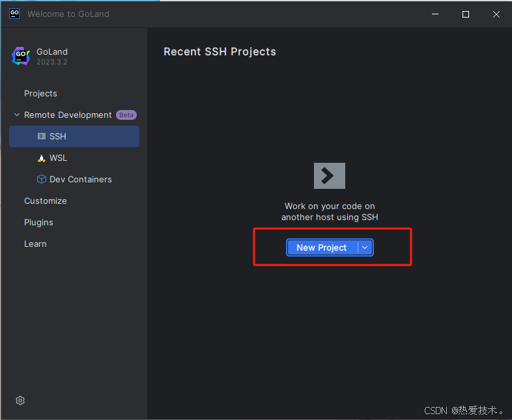Close the Welcome to GoLand window
The width and height of the screenshot is (512, 420).
click(x=496, y=14)
